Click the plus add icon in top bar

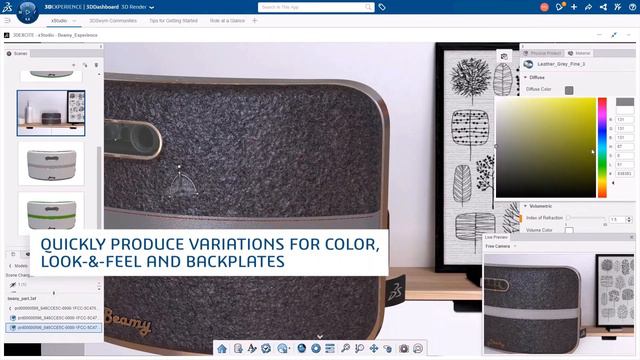click(574, 7)
